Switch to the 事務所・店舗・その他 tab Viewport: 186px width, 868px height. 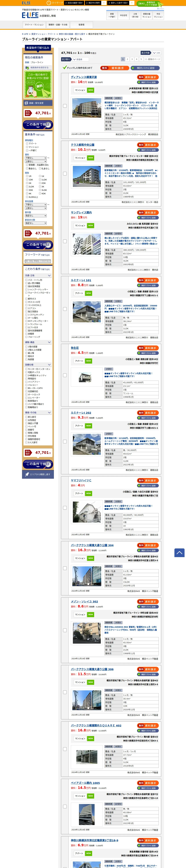point(58,25)
